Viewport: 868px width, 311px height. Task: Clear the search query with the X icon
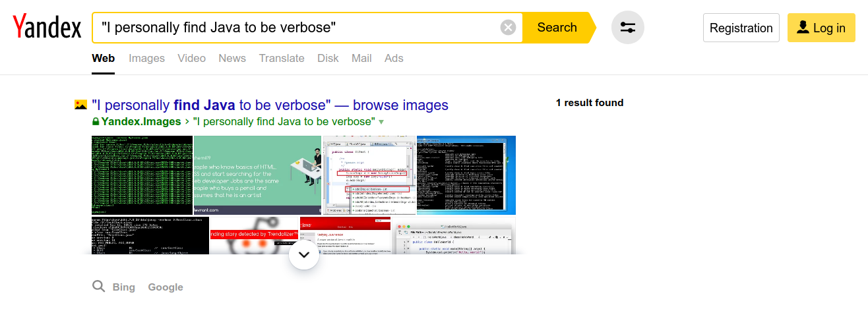[508, 28]
